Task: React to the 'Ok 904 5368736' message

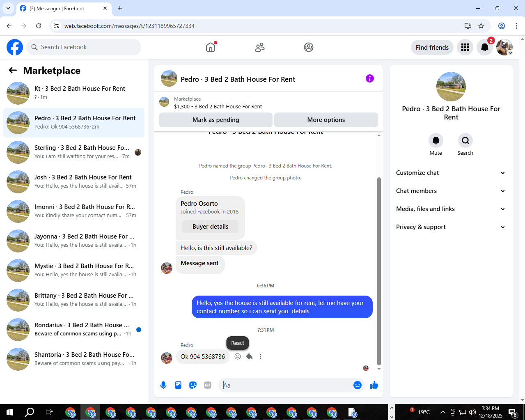Action: pyautogui.click(x=238, y=356)
